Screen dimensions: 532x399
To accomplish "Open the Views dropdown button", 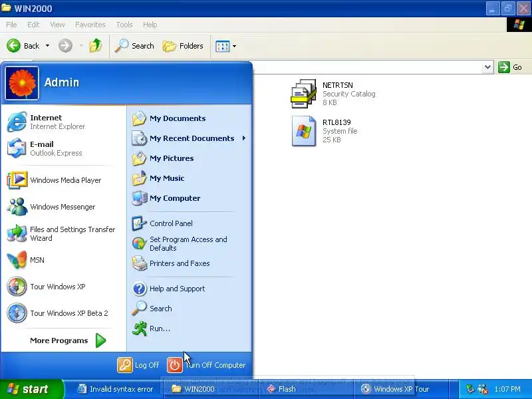I will click(x=226, y=46).
